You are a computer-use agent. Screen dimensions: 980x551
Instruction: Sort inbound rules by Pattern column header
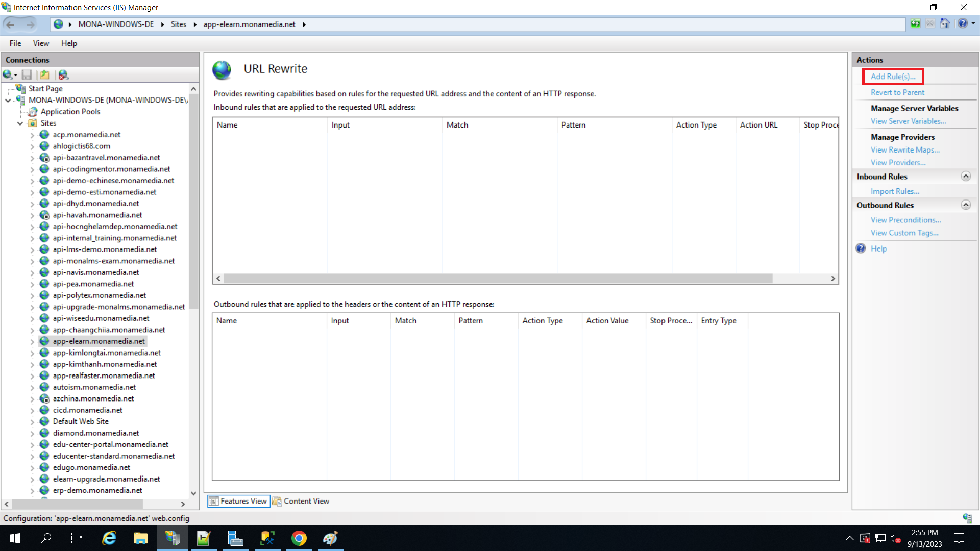click(x=614, y=125)
